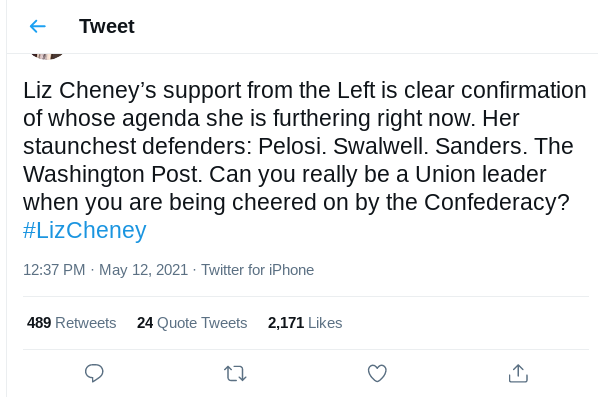View the 24 Quote Tweets
Viewport: 598px width, 397px height.
pyautogui.click(x=192, y=323)
